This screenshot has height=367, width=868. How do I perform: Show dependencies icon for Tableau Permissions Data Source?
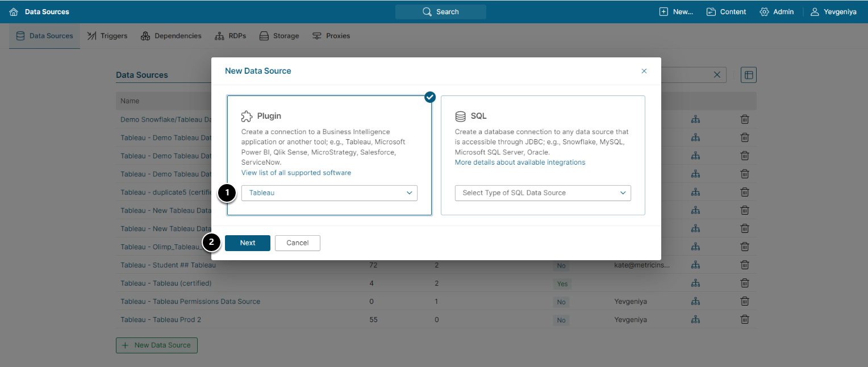pos(695,302)
